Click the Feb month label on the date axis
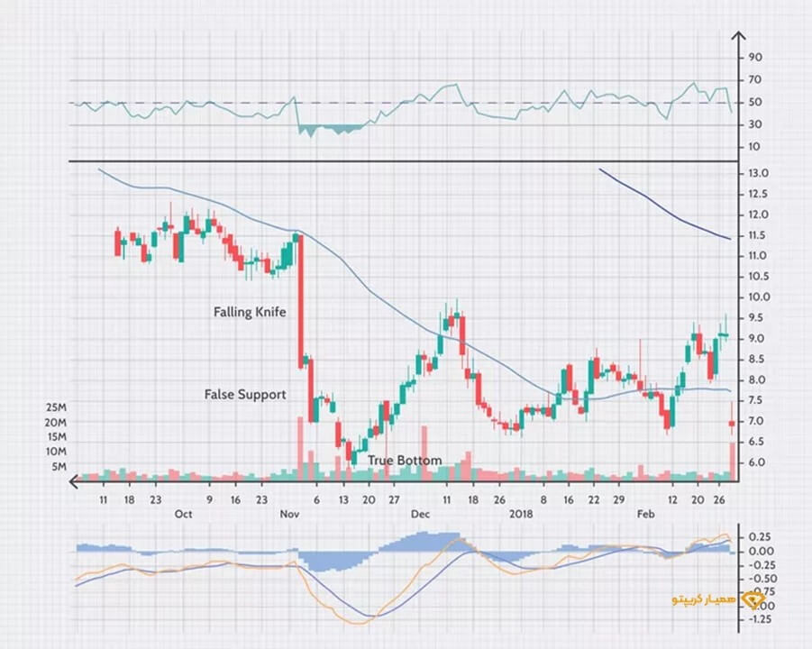The height and width of the screenshot is (649, 812). [x=645, y=514]
